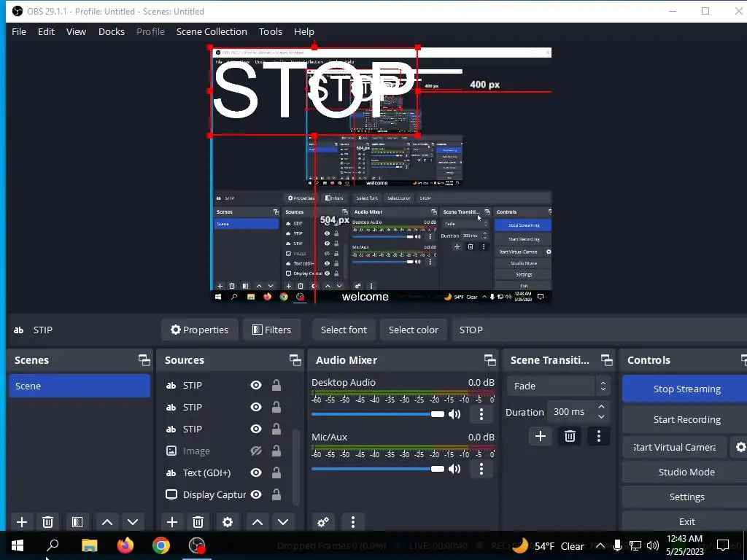Screen dimensions: 747x560
Task: Open Windows Start menu
Action: coord(18,545)
